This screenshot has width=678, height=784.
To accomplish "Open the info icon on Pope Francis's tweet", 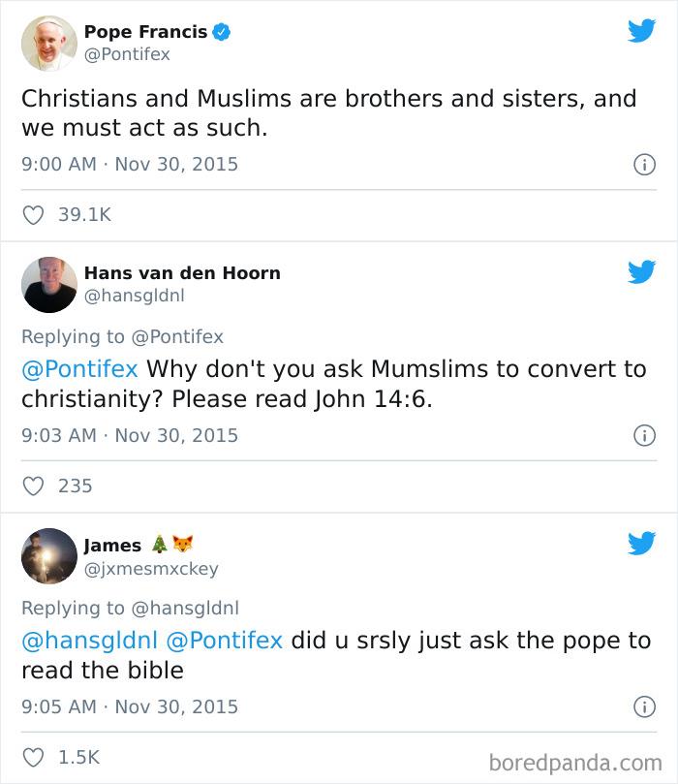I will pyautogui.click(x=644, y=162).
